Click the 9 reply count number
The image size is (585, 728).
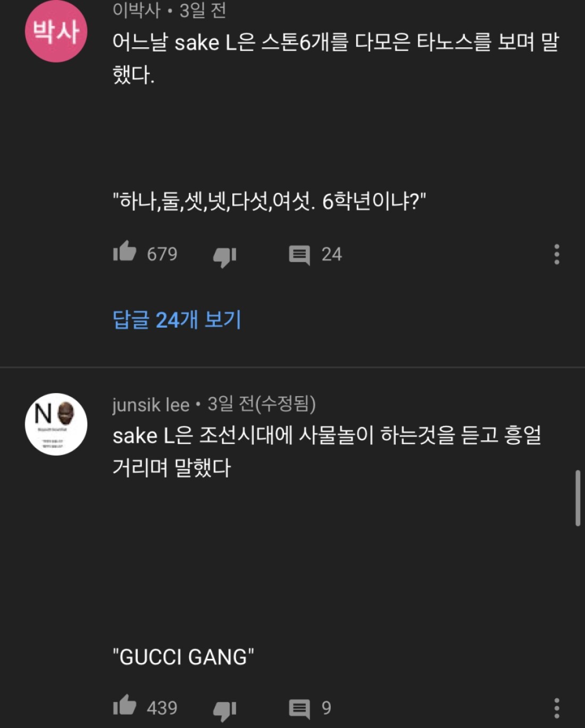[327, 708]
